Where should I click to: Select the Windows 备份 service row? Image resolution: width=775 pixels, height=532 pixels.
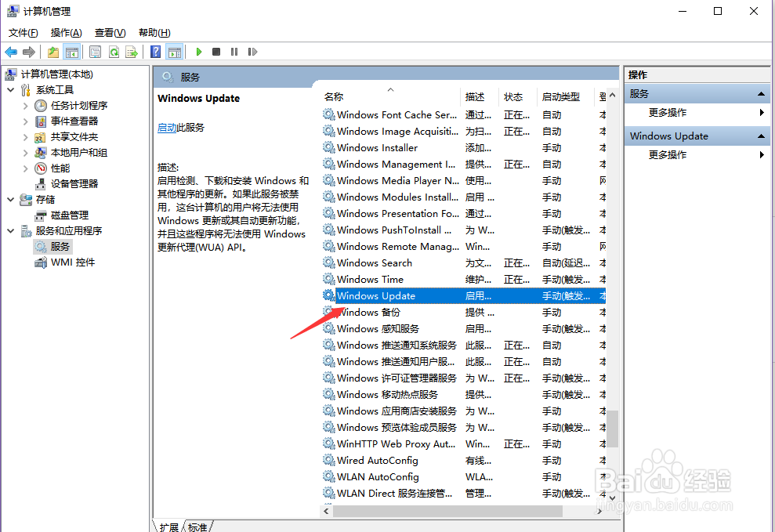[x=463, y=312]
